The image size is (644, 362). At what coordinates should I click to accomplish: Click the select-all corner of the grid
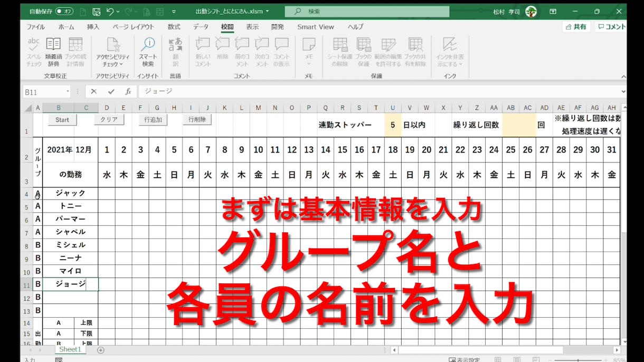(27, 108)
